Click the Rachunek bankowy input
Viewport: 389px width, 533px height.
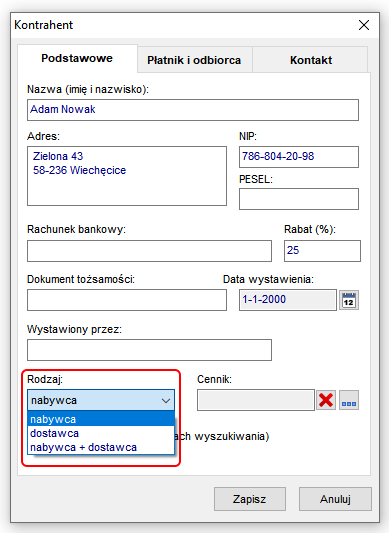point(149,251)
